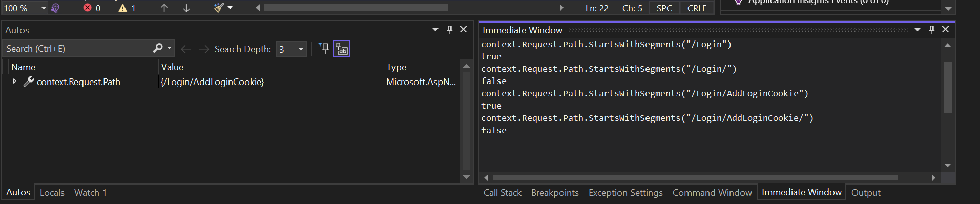The image size is (980, 204).
Task: Click the Autos vertical scrollbar up arrow
Action: point(466,66)
